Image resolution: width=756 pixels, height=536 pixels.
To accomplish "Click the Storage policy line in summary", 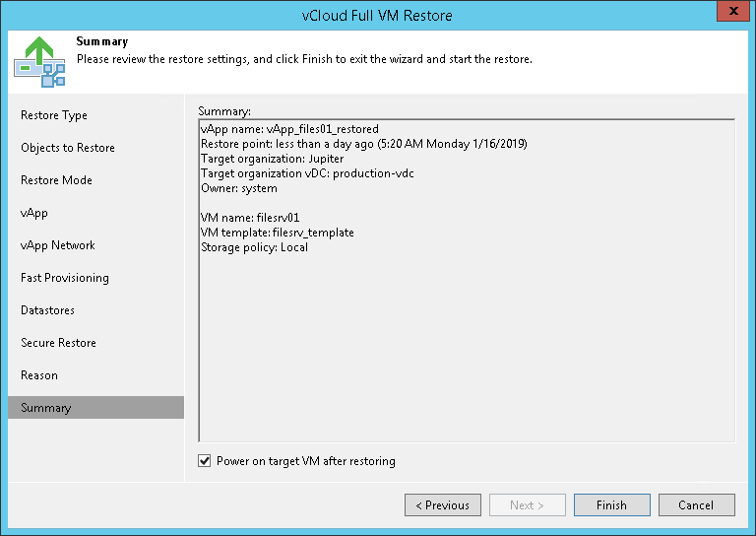I will tap(254, 247).
